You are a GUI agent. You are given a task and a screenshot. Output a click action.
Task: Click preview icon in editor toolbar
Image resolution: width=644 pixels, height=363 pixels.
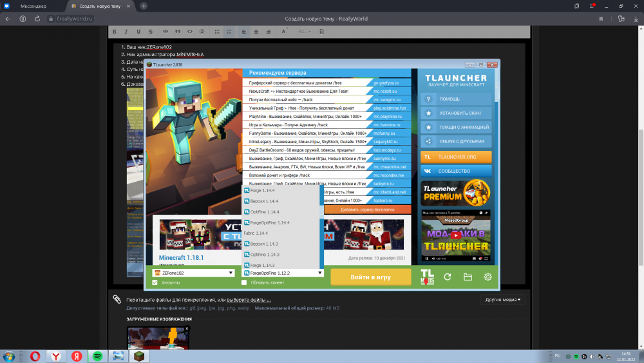(x=321, y=32)
